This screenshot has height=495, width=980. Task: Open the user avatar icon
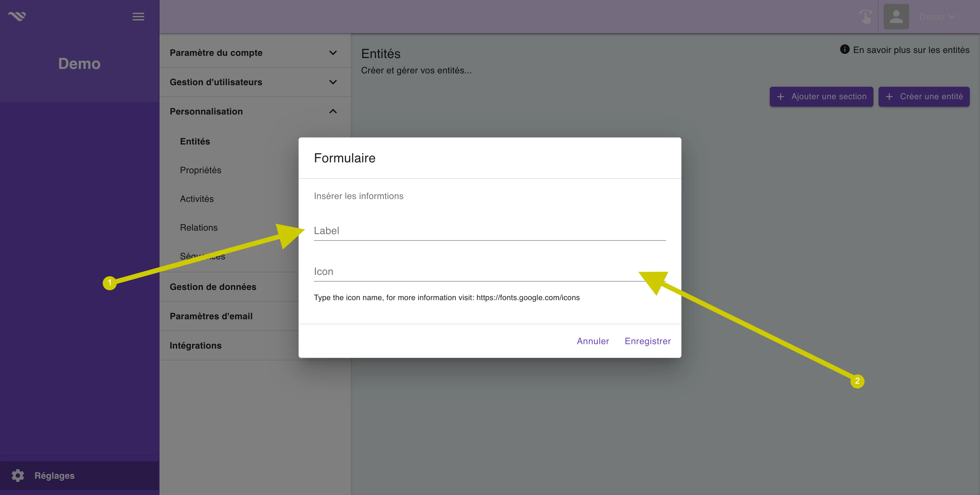click(896, 17)
